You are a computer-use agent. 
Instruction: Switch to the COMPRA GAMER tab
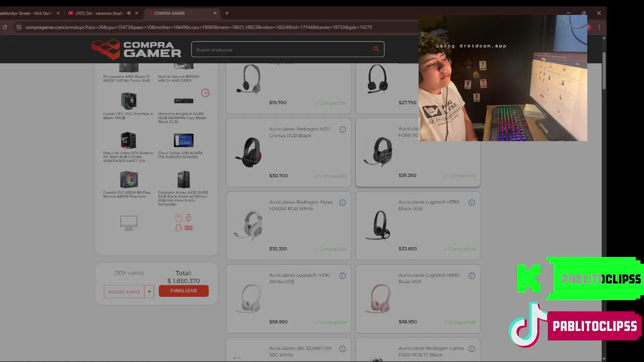(182, 13)
